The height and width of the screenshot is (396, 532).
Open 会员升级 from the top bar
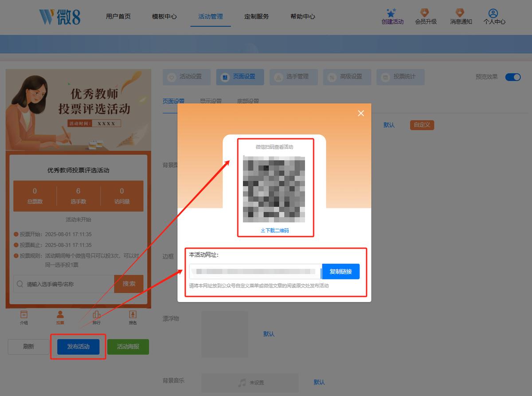pos(426,16)
